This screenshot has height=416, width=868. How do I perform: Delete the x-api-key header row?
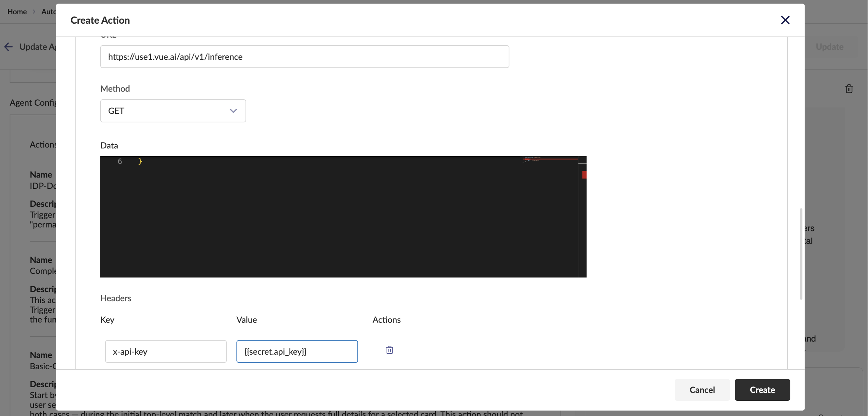point(389,350)
